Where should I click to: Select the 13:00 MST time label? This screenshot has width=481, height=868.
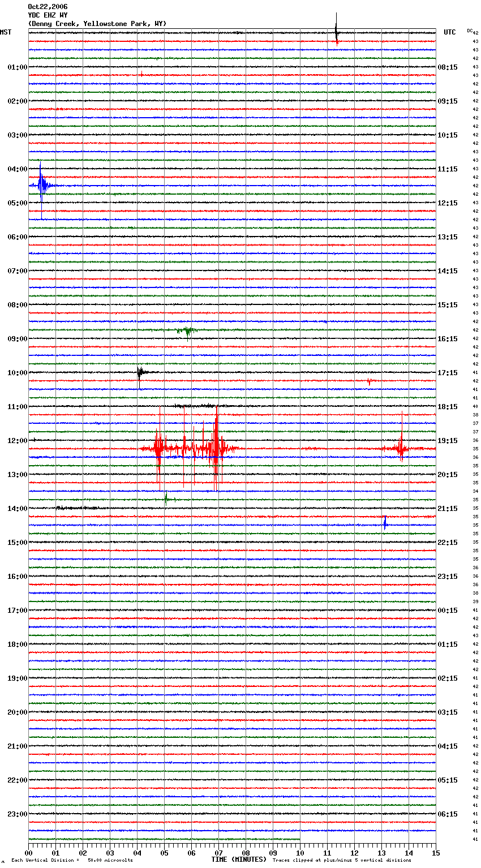pos(18,475)
